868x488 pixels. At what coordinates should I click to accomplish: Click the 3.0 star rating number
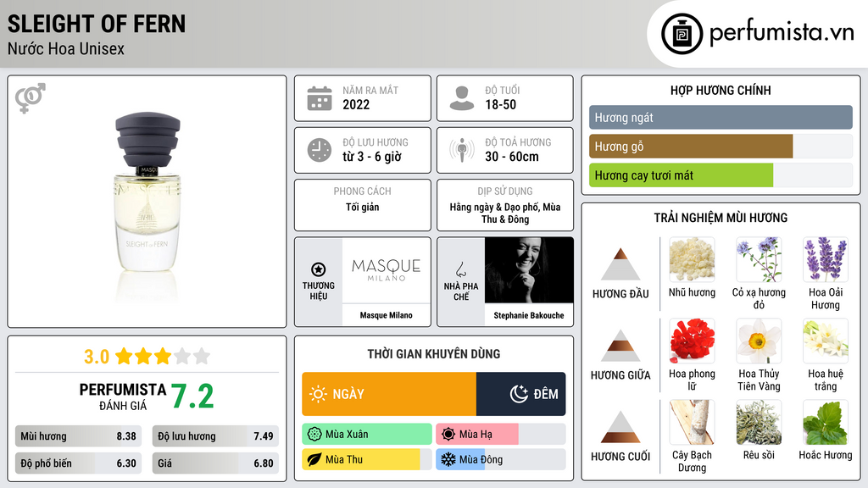coord(97,357)
